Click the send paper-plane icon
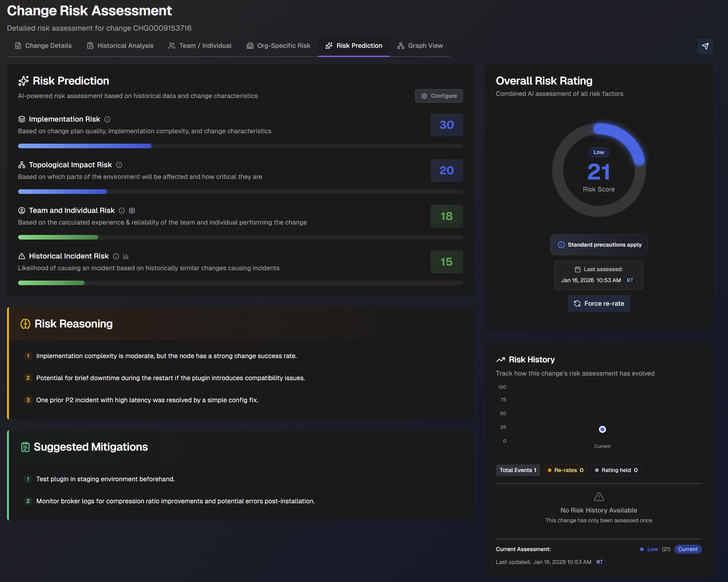 point(705,46)
